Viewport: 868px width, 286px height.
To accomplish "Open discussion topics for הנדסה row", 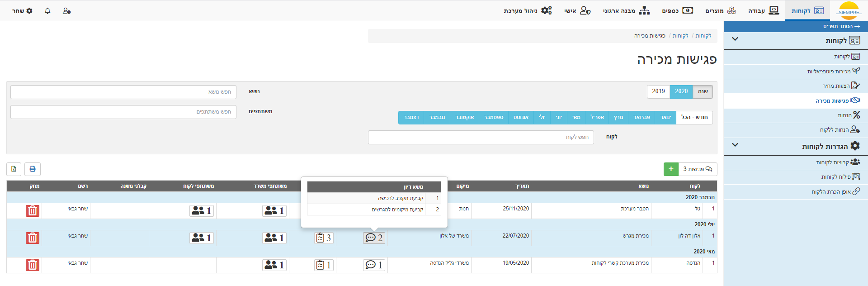I will 374,265.
